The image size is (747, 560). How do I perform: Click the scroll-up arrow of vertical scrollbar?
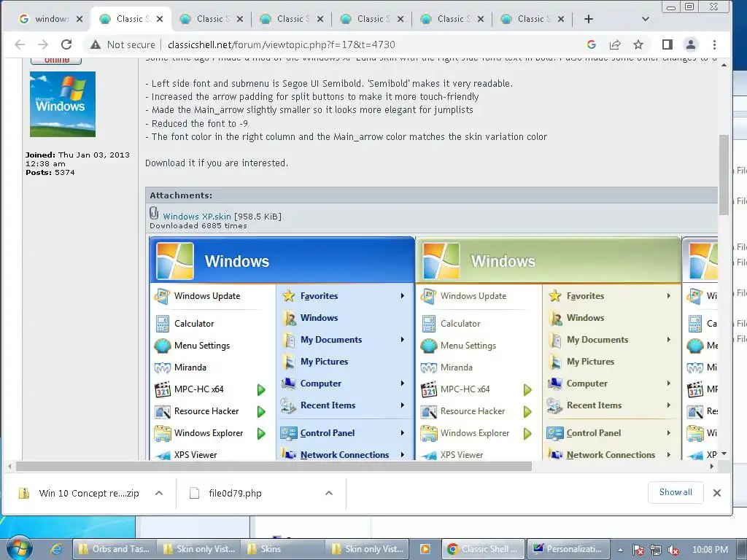724,65
